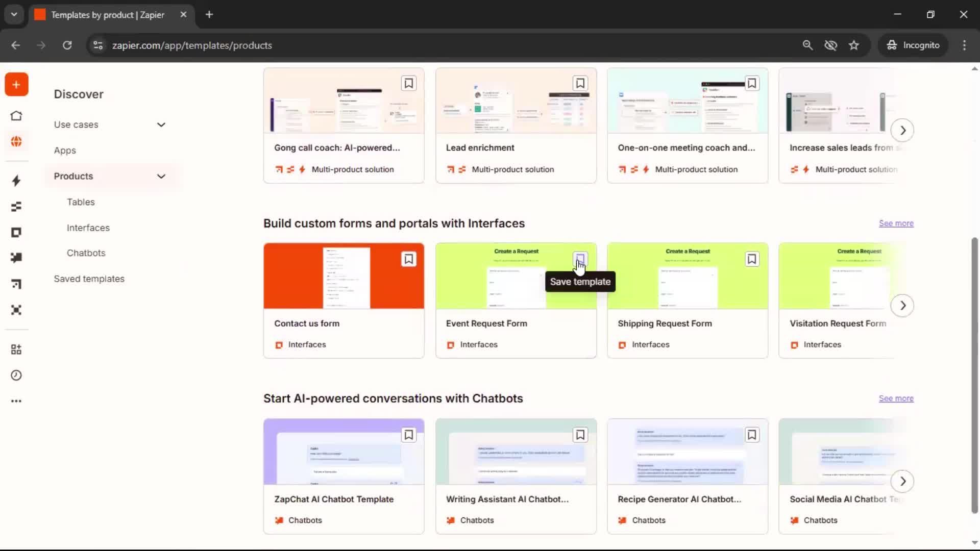Open the Canvas sidebar icon
980x551 pixels.
coord(16,284)
